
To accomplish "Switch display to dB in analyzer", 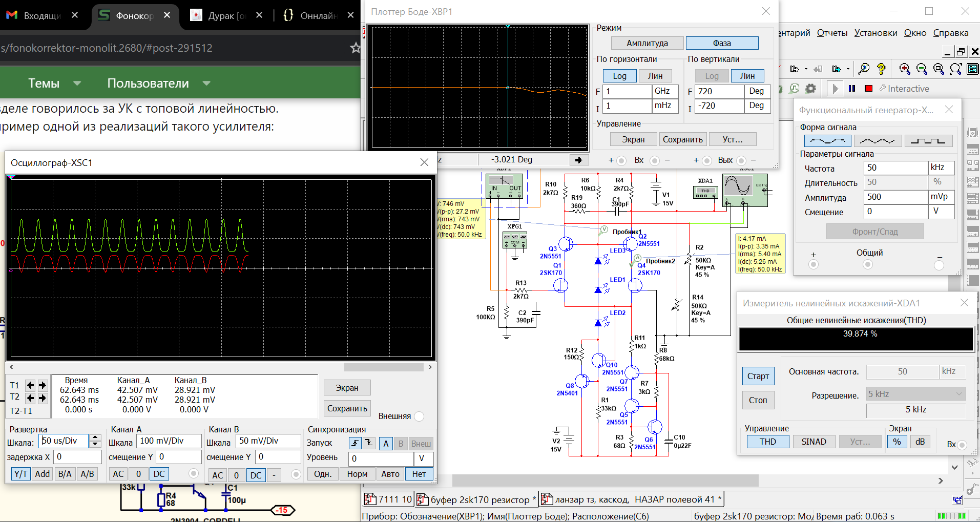I will [920, 442].
